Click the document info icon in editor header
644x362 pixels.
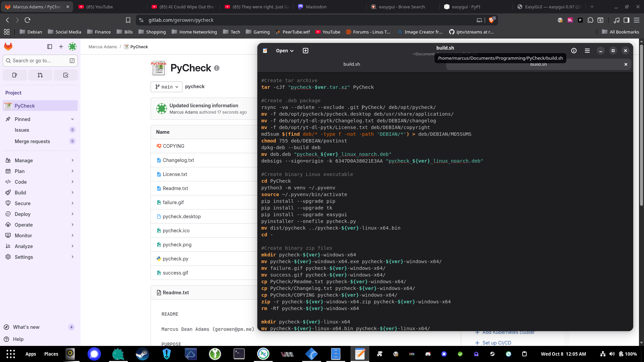(x=574, y=51)
